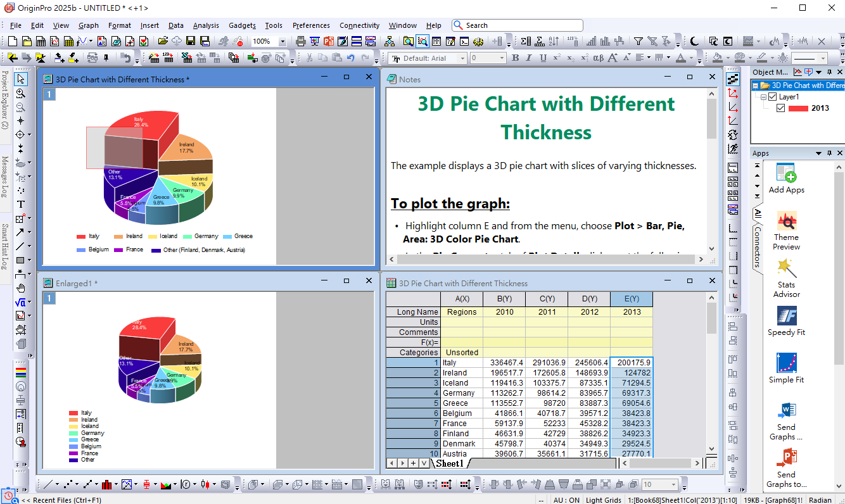Launch Send Graphs to Word app
The image size is (845, 504).
pos(786,420)
